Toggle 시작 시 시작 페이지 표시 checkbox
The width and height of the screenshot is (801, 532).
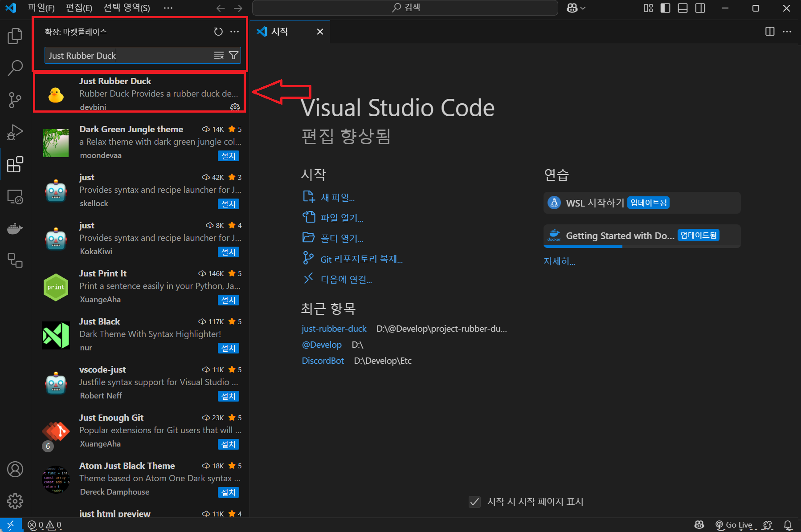click(x=474, y=502)
